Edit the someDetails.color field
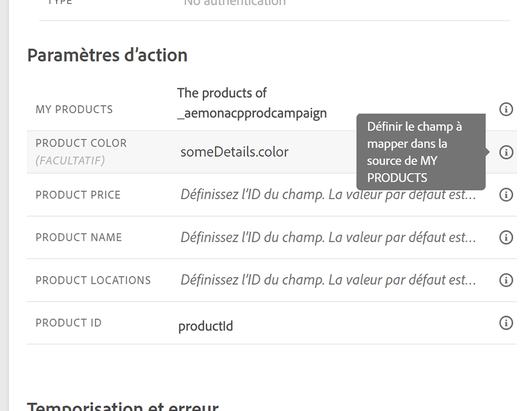Viewport: 532px width, 411px height. [x=234, y=152]
